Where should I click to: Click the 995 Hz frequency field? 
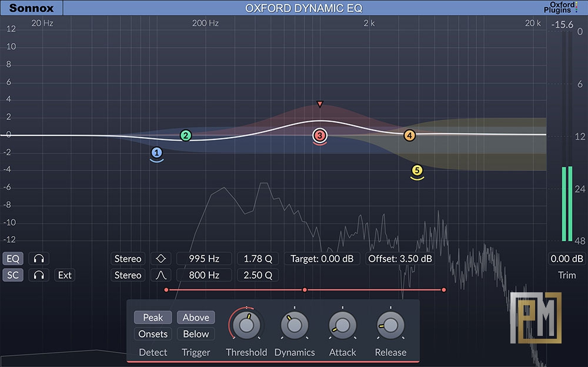pyautogui.click(x=204, y=259)
